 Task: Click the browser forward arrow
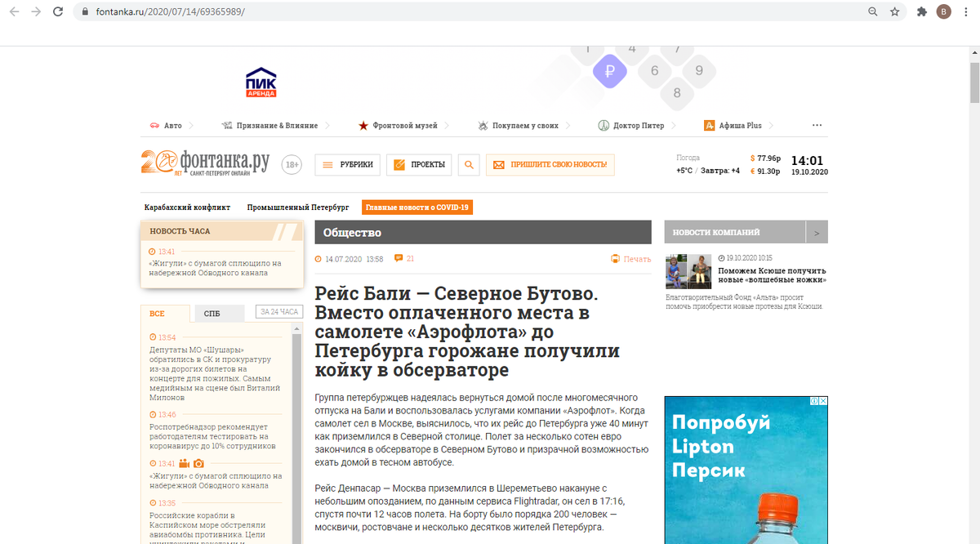[36, 11]
